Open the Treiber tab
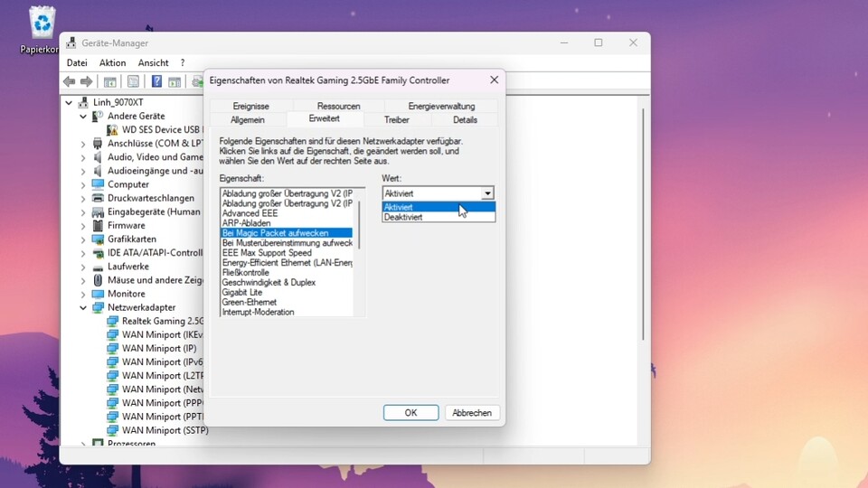Viewport: 868px width, 488px height. [x=396, y=120]
